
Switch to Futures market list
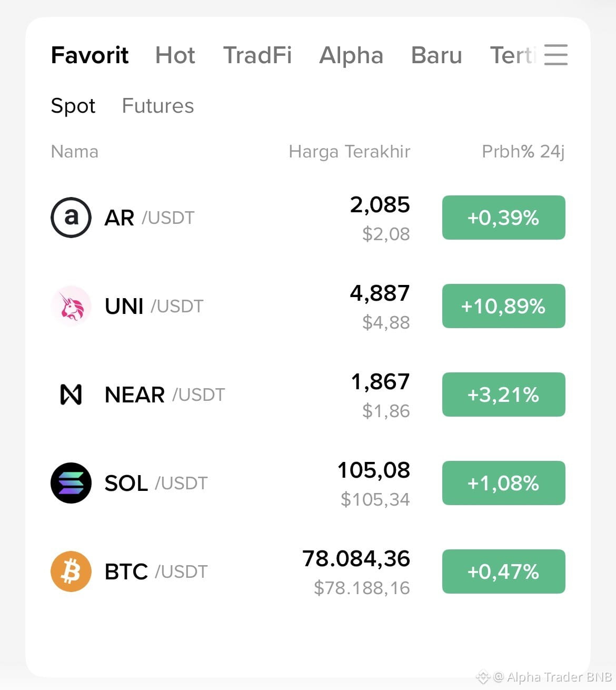tap(158, 106)
